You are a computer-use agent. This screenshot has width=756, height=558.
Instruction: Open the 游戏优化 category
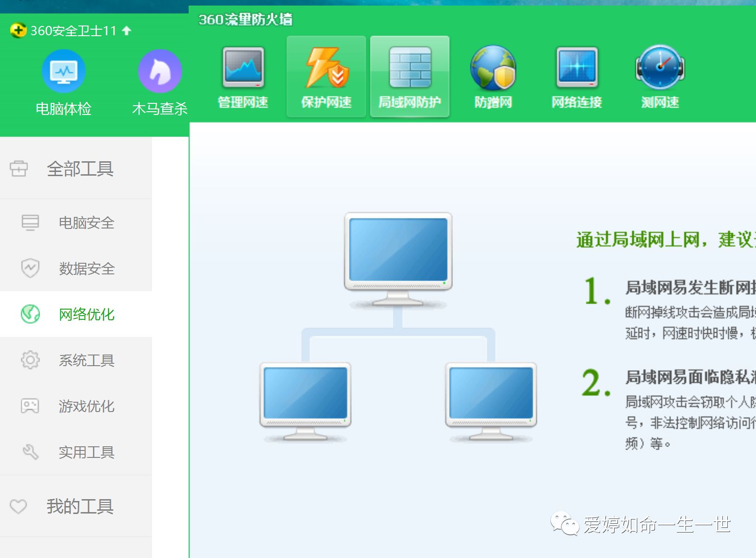point(76,406)
